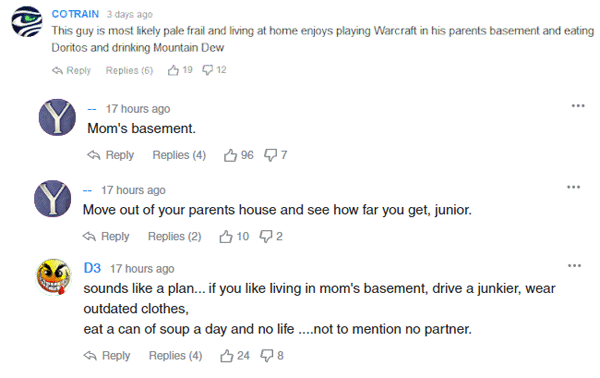
Task: Upvote the "Move out of your parents house" comment
Action: point(226,236)
